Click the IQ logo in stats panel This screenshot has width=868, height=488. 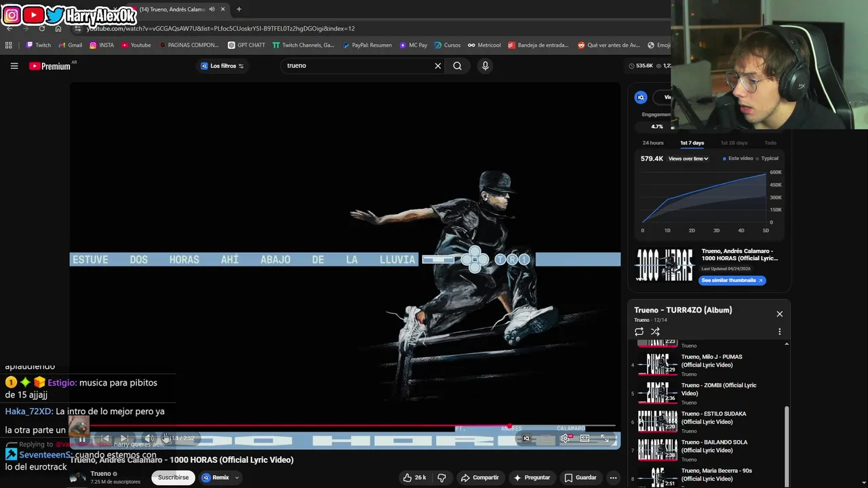(x=641, y=98)
